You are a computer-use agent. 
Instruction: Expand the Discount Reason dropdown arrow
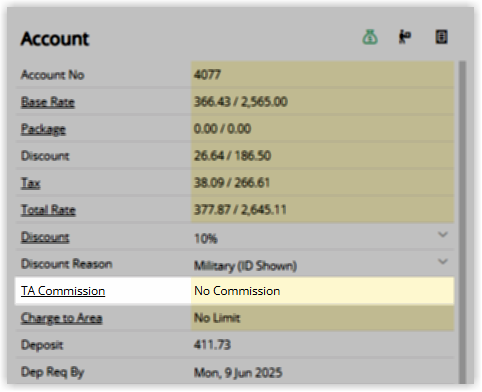click(443, 262)
